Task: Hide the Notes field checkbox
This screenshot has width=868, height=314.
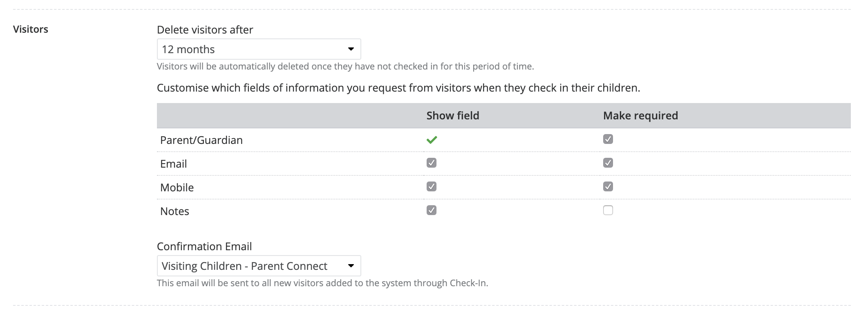Action: tap(432, 211)
